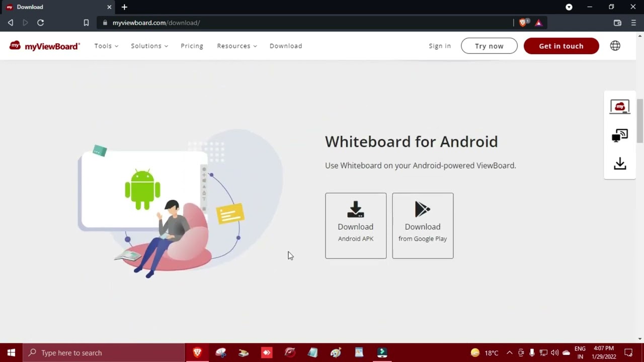The width and height of the screenshot is (644, 362).
Task: Click the page vertical scrollbar thumb
Action: click(x=640, y=121)
